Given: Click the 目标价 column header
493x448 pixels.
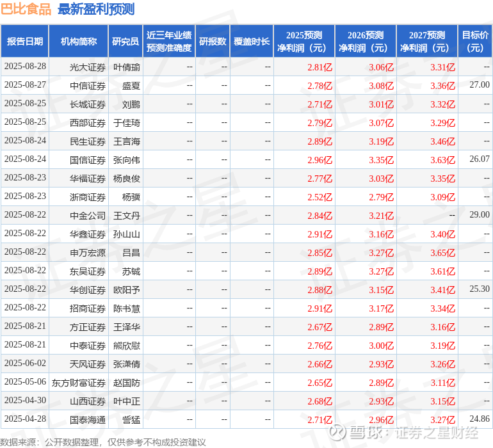Looking at the screenshot, I should click(475, 41).
